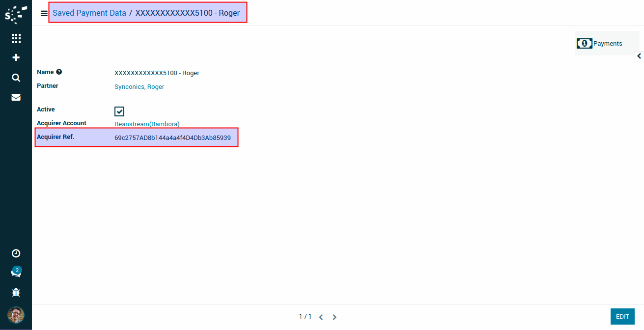
Task: Collapse the right side panel chevron
Action: (639, 56)
